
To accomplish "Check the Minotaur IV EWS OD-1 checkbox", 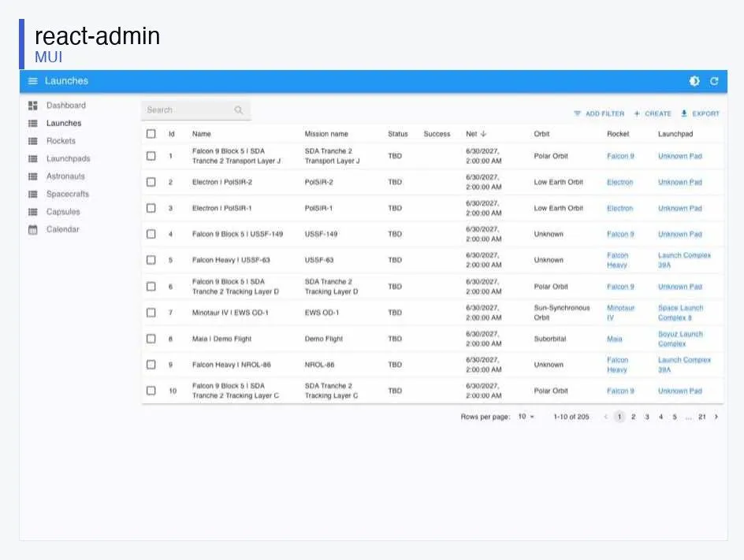I will point(151,313).
